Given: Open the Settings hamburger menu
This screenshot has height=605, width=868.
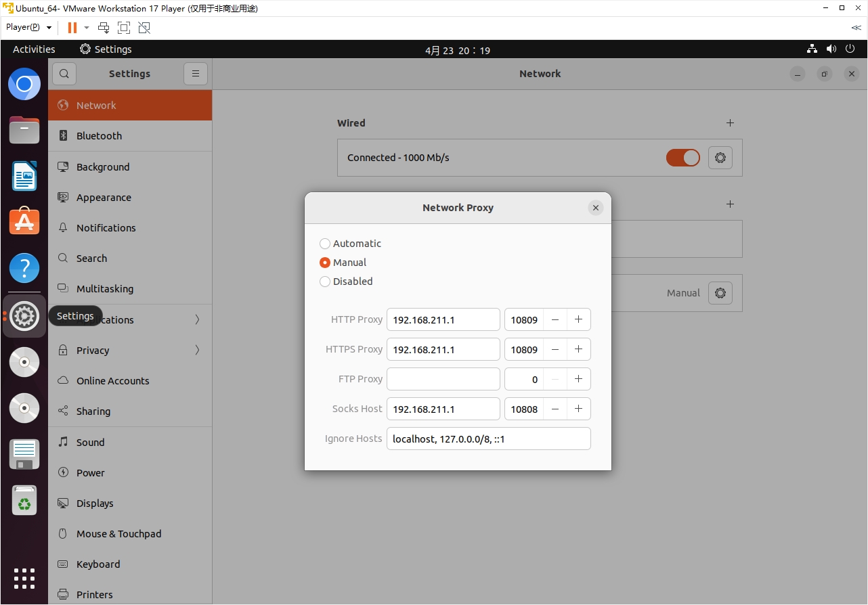Looking at the screenshot, I should [196, 74].
